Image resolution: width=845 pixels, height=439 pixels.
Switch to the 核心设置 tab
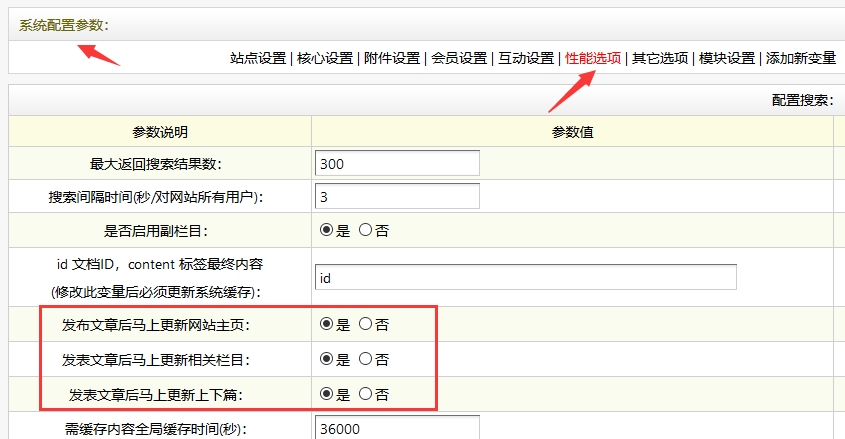point(325,58)
